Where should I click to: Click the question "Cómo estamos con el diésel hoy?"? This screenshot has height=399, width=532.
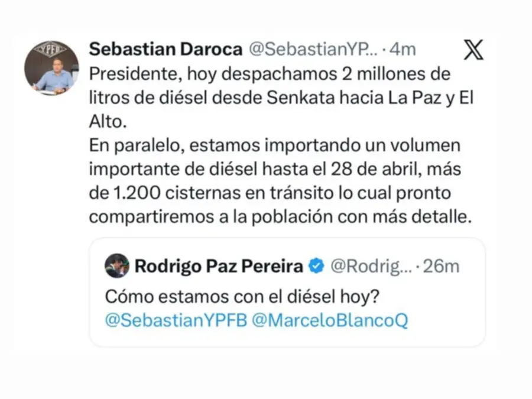click(242, 296)
